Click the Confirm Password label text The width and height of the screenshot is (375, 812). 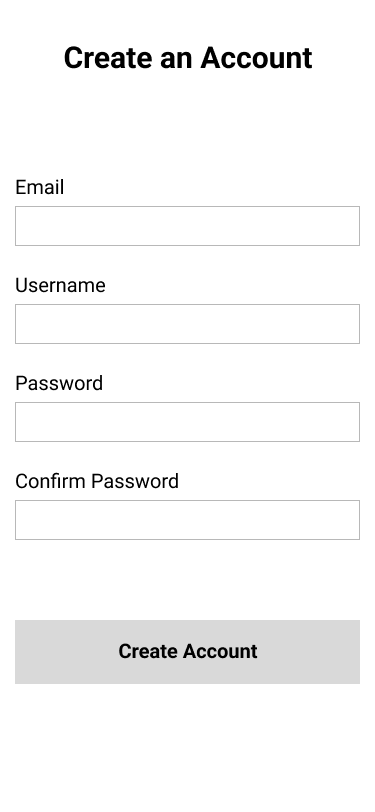click(x=97, y=481)
